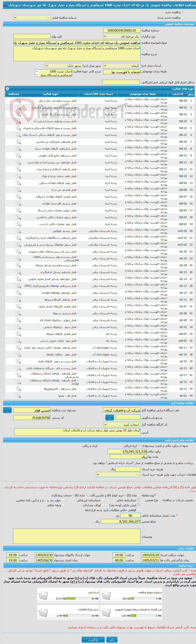Open the view icon for row mch-03
196x644 pixels.
[18, 245]
